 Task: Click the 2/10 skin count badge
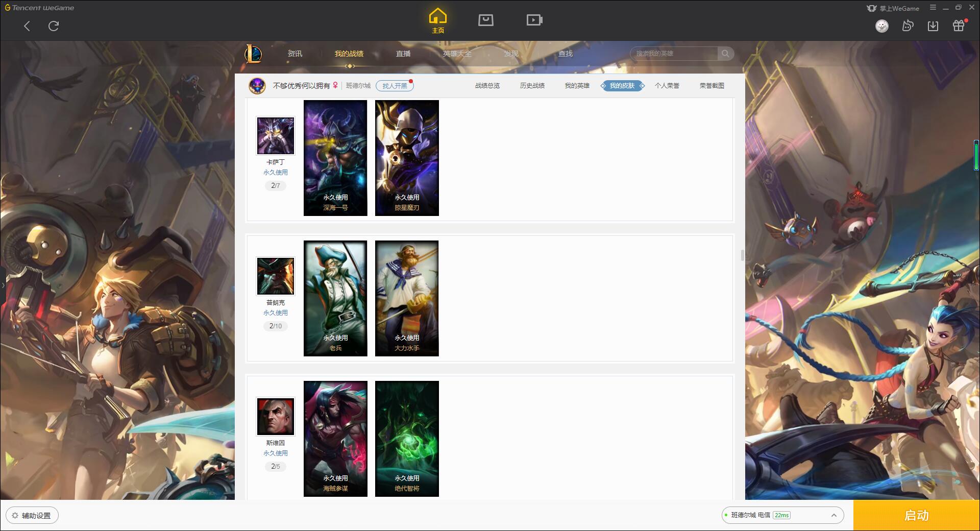[276, 326]
